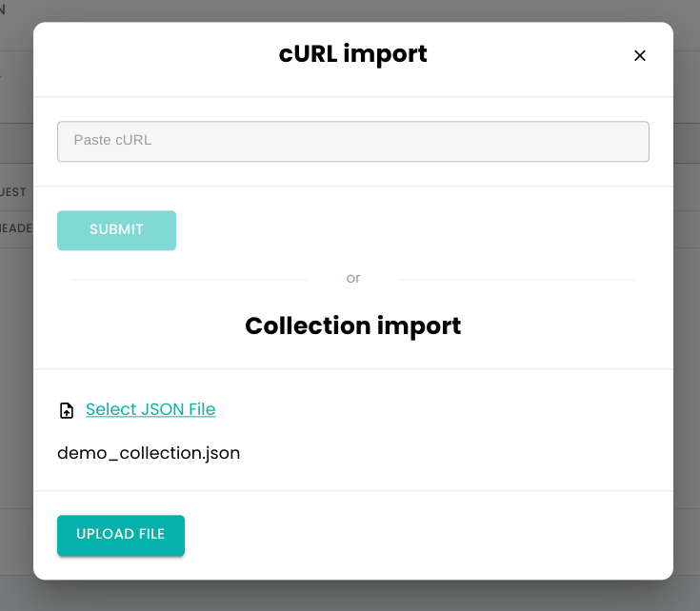Close the cURL import dialog
The width and height of the screenshot is (700, 611).
tap(640, 56)
